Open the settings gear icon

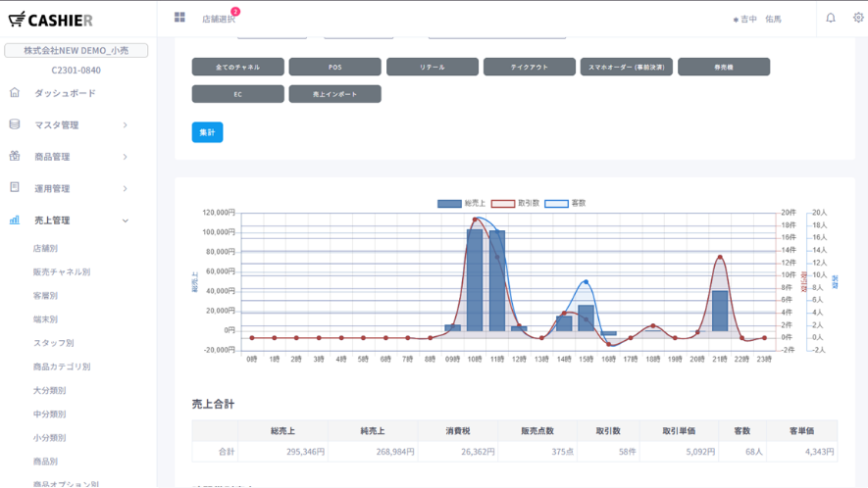pyautogui.click(x=858, y=18)
